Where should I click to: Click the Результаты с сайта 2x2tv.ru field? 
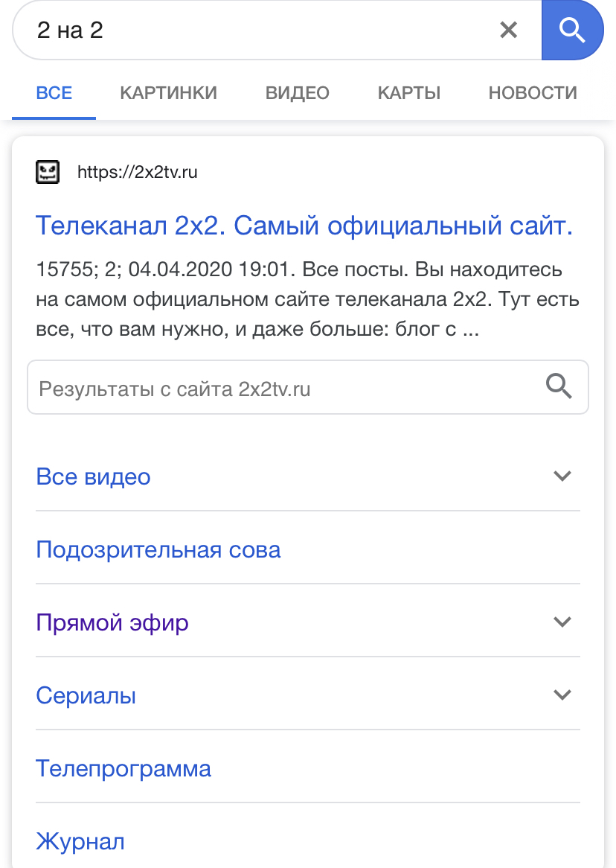[283, 388]
